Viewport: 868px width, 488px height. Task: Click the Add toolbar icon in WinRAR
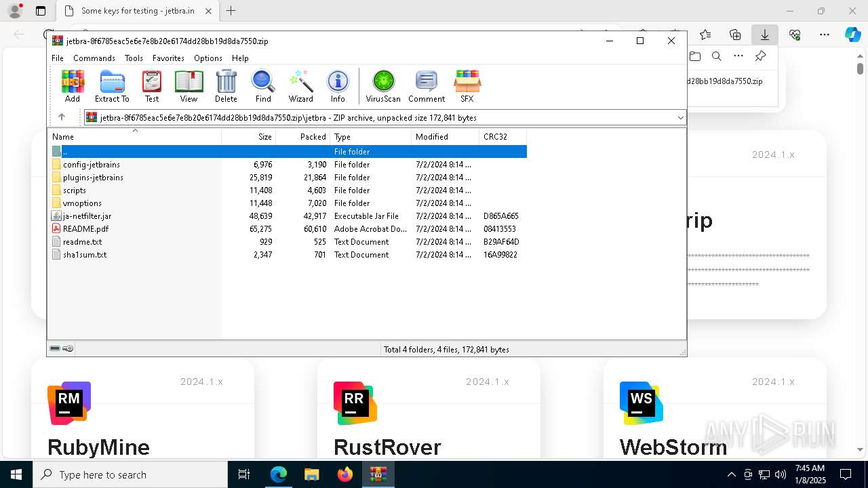(x=73, y=86)
